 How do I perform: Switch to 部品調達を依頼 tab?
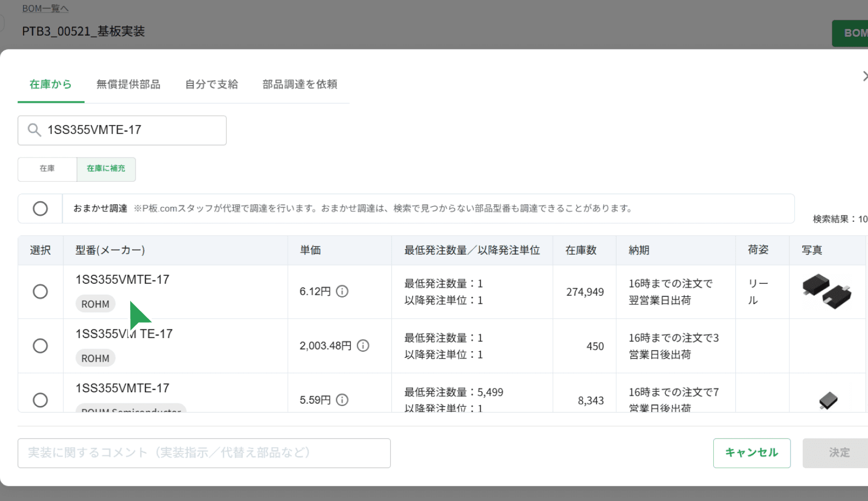(x=300, y=85)
